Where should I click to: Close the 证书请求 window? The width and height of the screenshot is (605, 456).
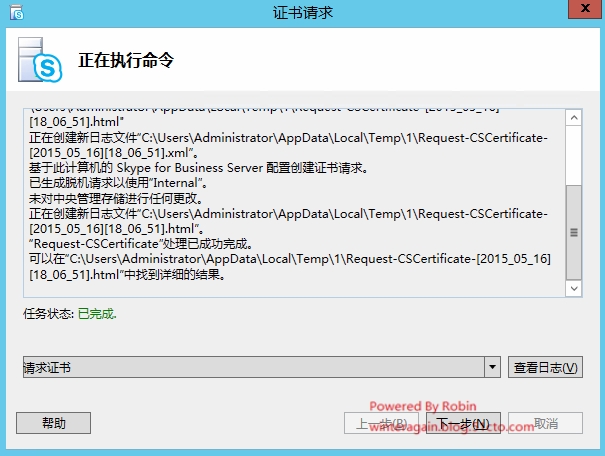pyautogui.click(x=585, y=8)
